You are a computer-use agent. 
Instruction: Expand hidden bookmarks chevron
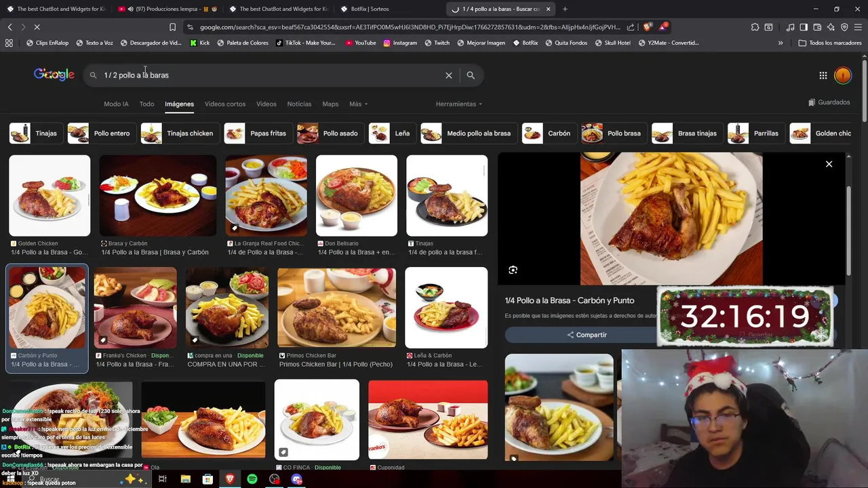coord(781,43)
